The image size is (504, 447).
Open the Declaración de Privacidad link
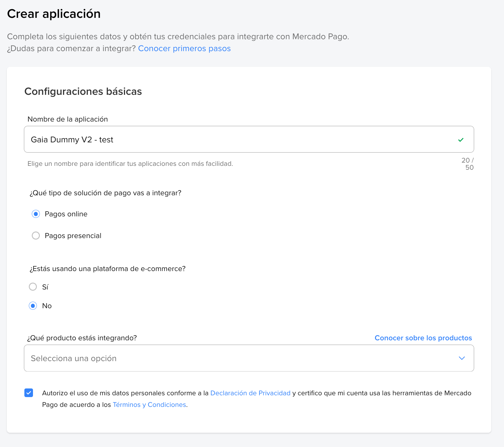(x=250, y=393)
